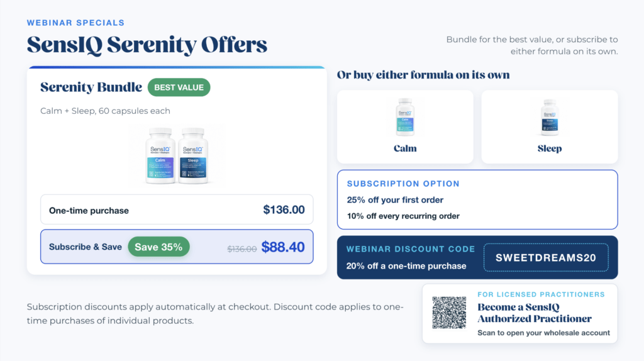644x361 pixels.
Task: Click the practitioner QR code
Action: 449,313
